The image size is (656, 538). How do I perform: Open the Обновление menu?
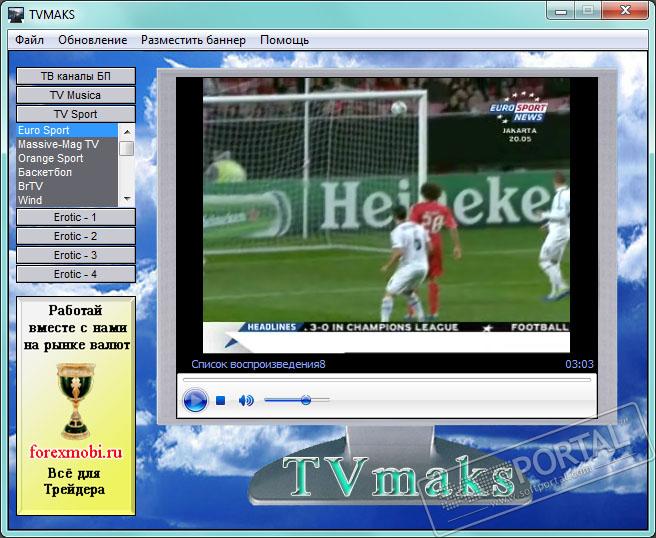92,40
